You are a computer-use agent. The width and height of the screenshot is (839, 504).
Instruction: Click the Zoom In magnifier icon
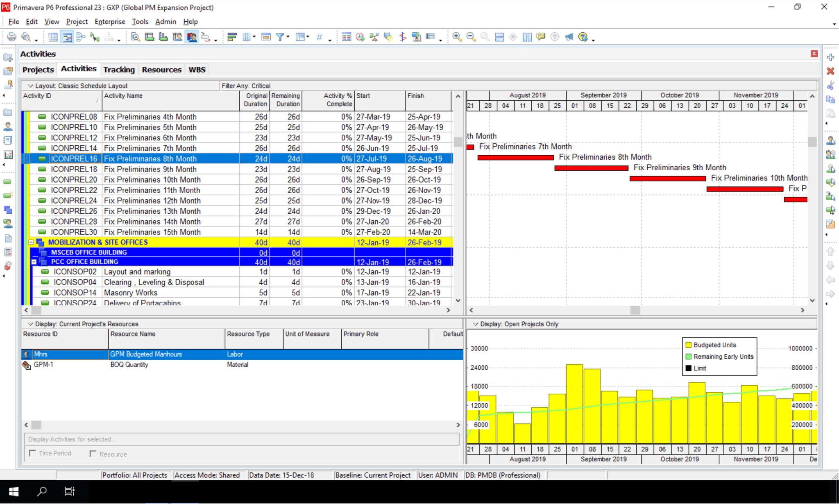pyautogui.click(x=456, y=37)
